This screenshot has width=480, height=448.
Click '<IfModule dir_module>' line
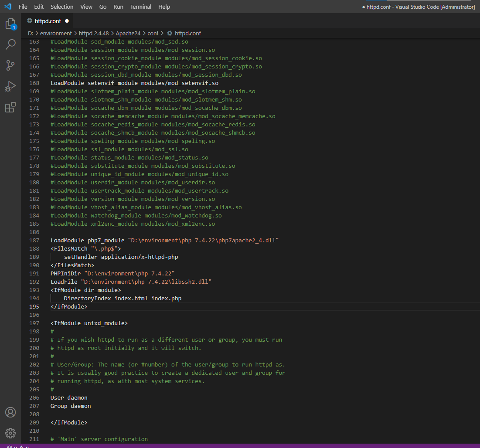(86, 290)
